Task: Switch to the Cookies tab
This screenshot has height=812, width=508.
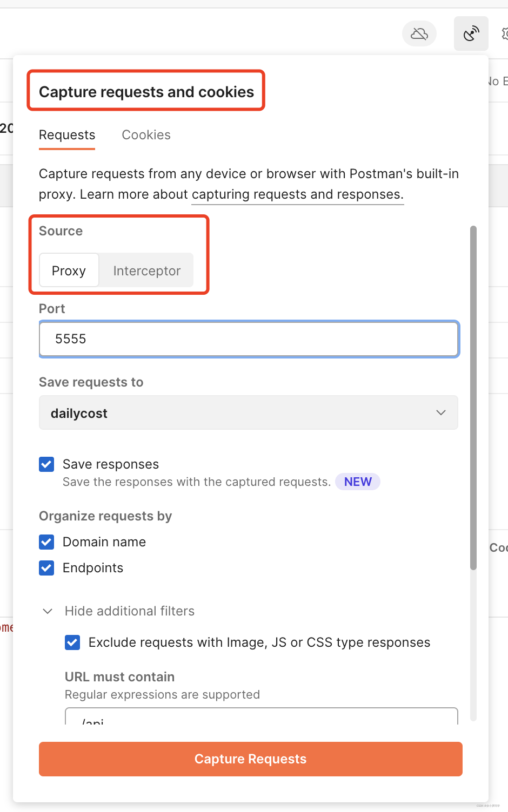Action: coord(146,135)
